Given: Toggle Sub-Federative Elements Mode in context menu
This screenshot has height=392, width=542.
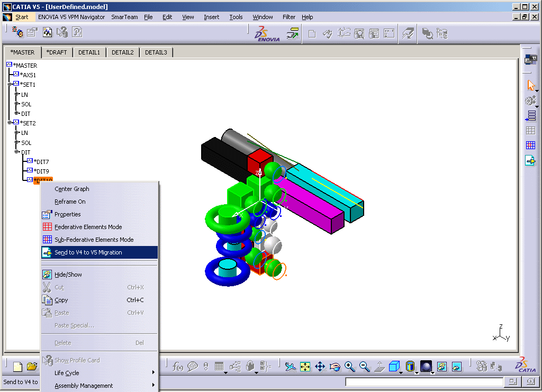Looking at the screenshot, I should (94, 240).
